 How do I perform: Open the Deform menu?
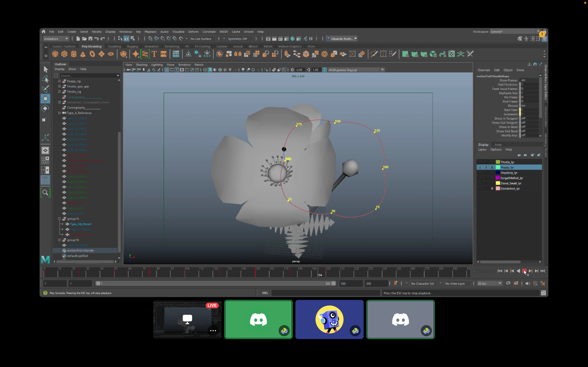point(193,32)
